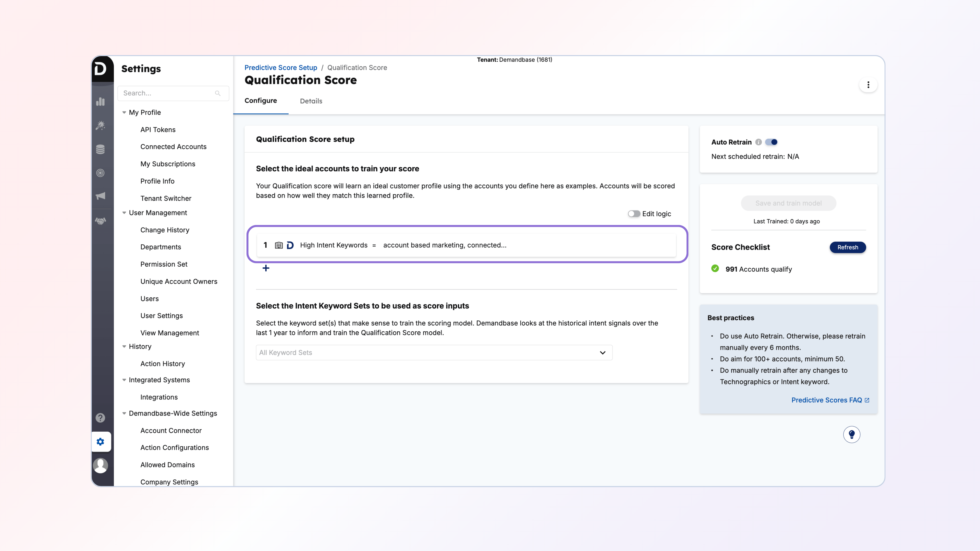980x551 pixels.
Task: Select the Configure tab
Action: [261, 101]
